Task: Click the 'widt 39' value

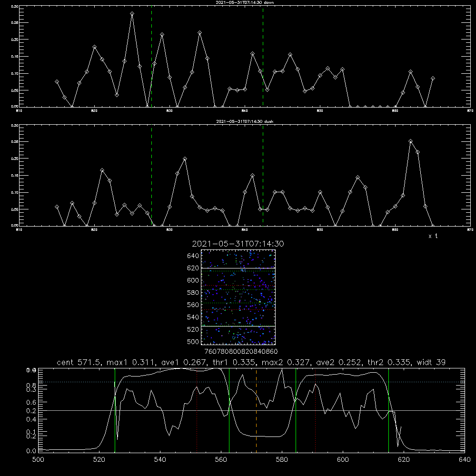Action: [431, 362]
